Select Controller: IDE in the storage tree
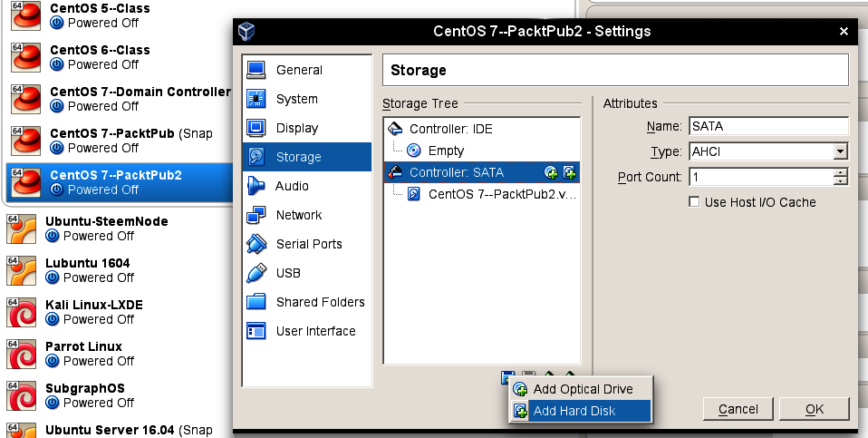This screenshot has height=438, width=868. [x=450, y=129]
